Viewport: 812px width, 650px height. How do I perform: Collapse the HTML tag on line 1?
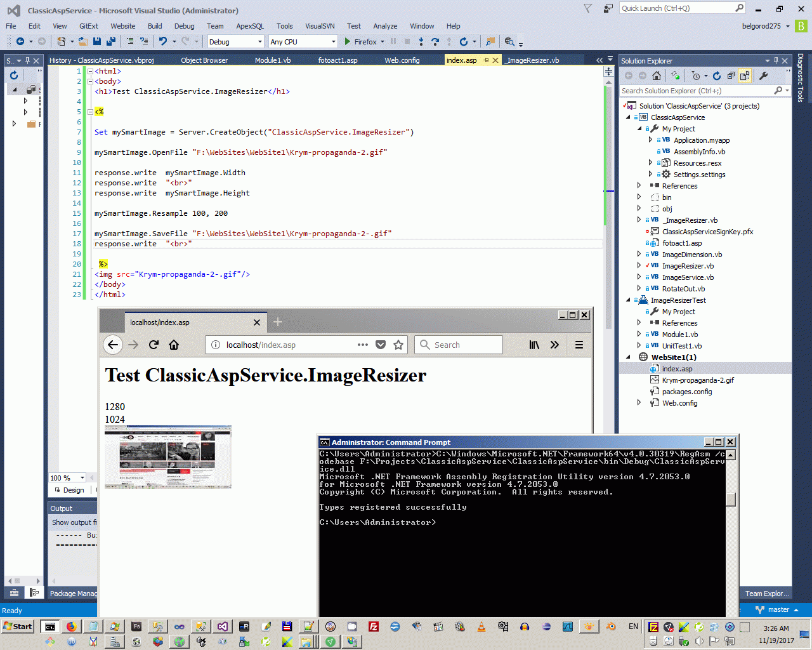(x=90, y=71)
